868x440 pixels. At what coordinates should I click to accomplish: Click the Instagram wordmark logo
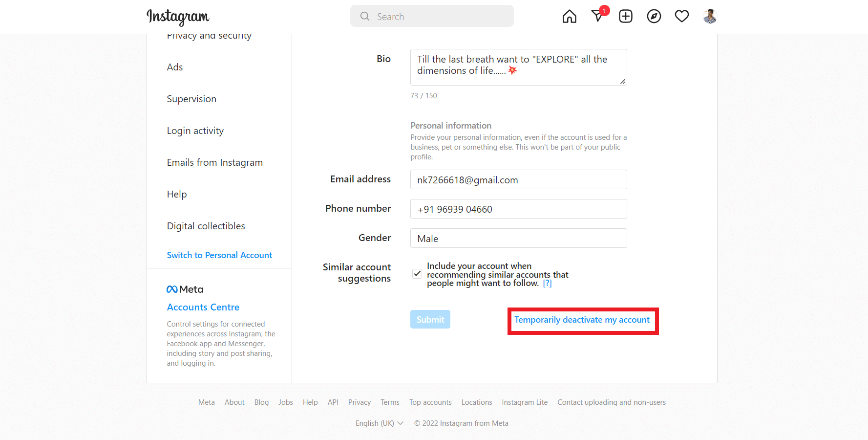tap(178, 17)
